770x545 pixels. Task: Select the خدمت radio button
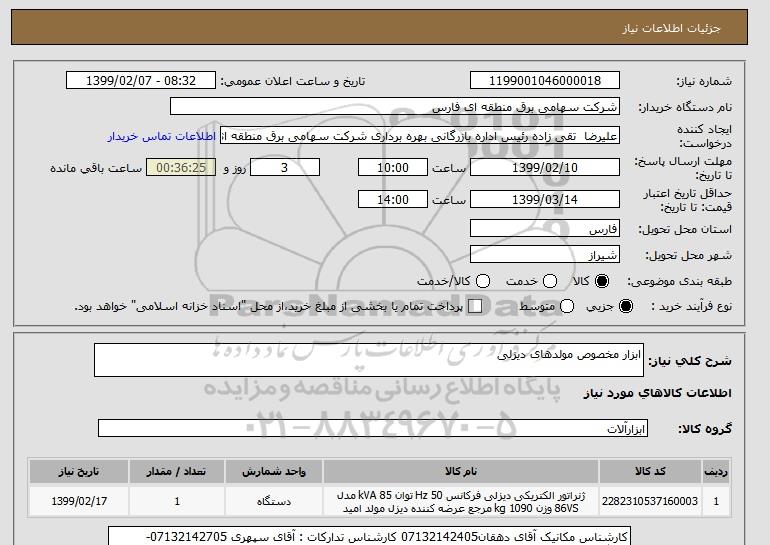click(x=550, y=281)
